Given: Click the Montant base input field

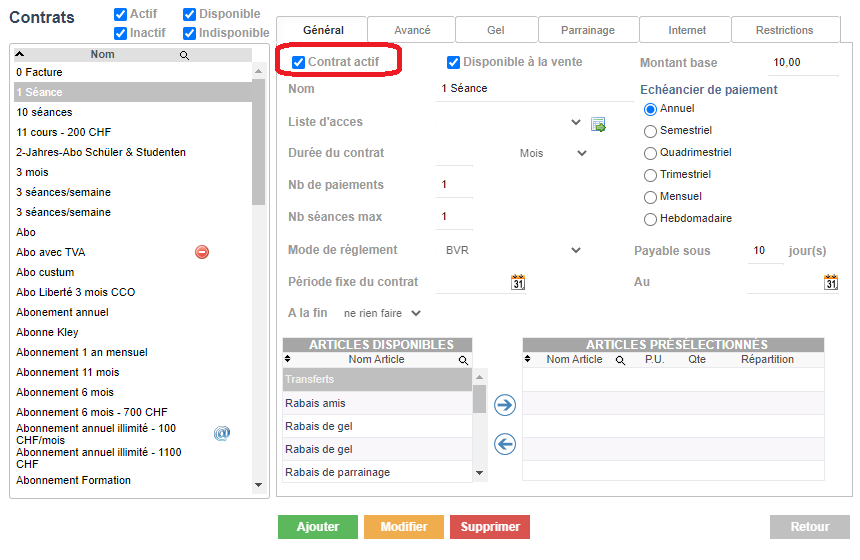Looking at the screenshot, I should click(803, 63).
